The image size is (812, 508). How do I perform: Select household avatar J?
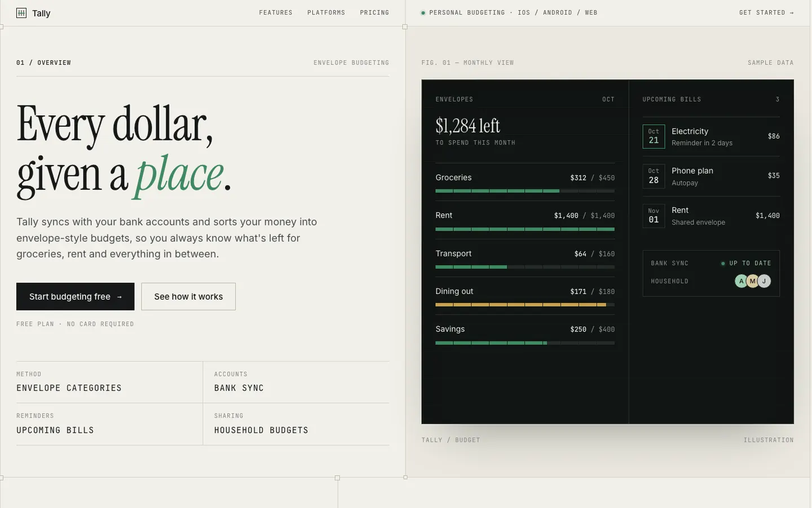tap(764, 281)
